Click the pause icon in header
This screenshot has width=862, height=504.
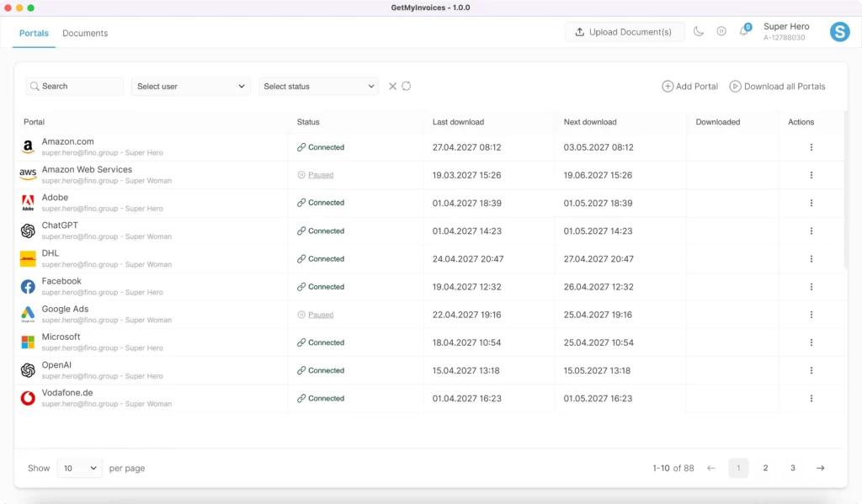click(x=721, y=31)
